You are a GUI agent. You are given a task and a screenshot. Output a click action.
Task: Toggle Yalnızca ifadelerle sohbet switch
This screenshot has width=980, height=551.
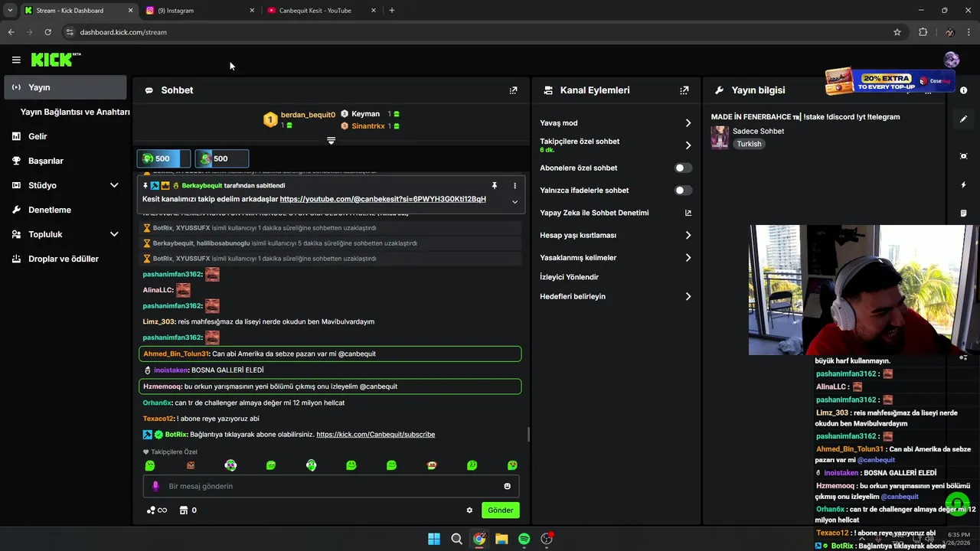[x=683, y=191]
